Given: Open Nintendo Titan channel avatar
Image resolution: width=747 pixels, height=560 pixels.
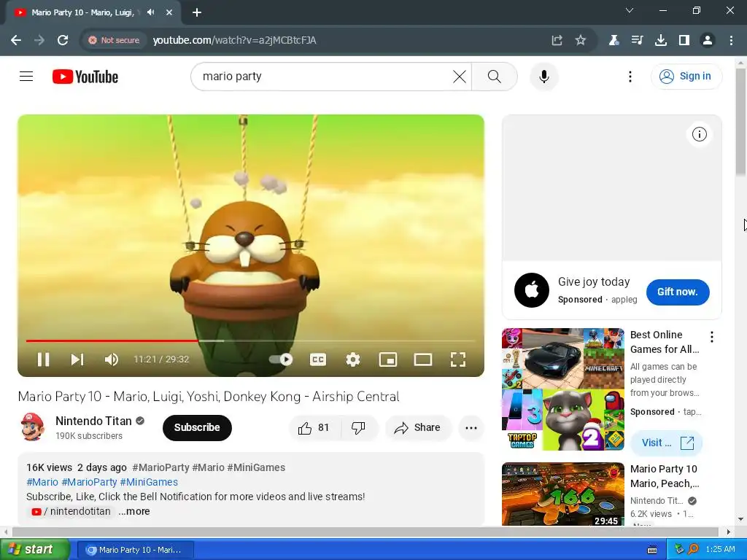Looking at the screenshot, I should [32, 427].
